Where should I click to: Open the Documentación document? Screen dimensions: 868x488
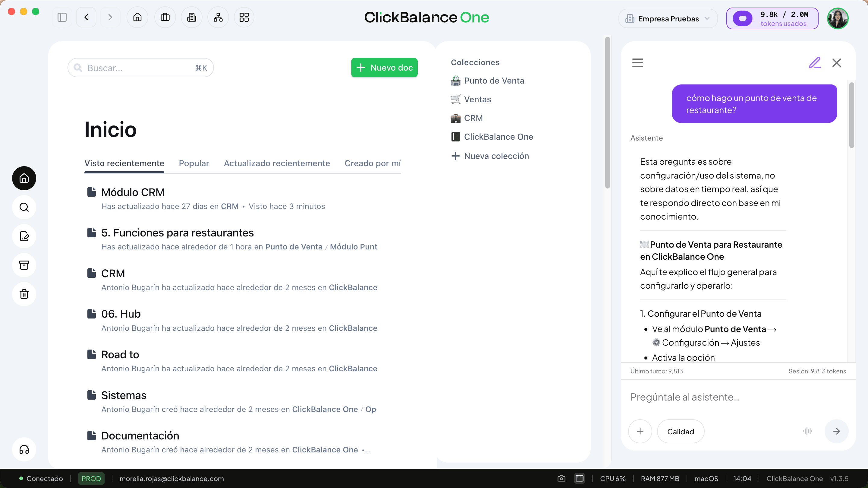pos(140,436)
